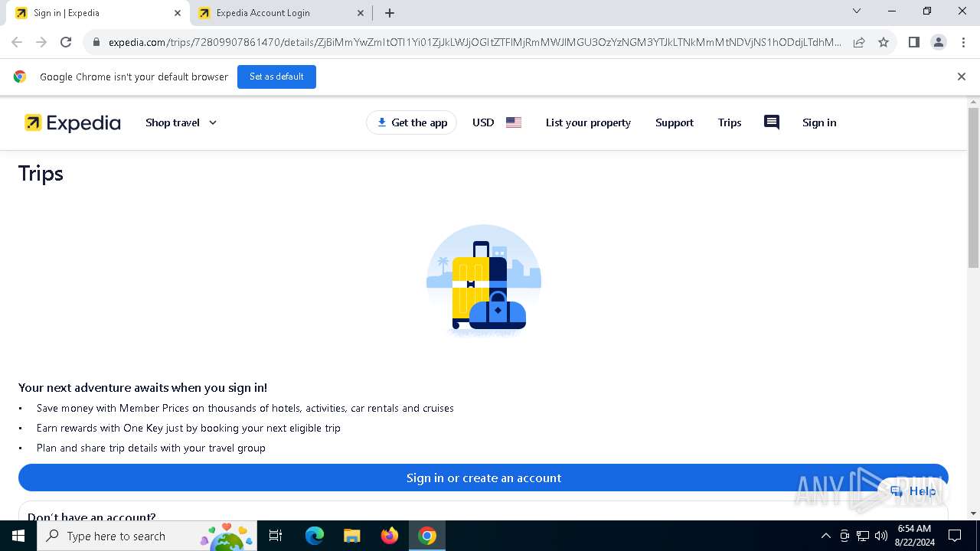
Task: Click the Trips page heading
Action: [x=41, y=174]
